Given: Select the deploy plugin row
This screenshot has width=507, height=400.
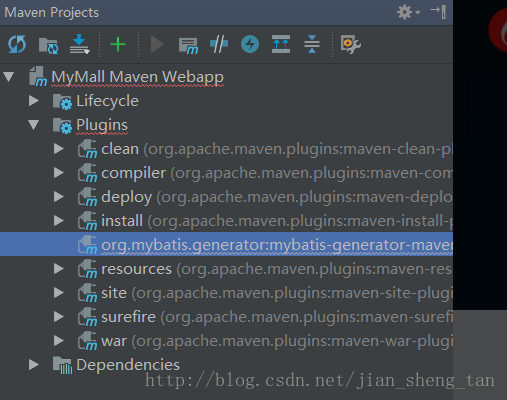Looking at the screenshot, I should pos(226,197).
